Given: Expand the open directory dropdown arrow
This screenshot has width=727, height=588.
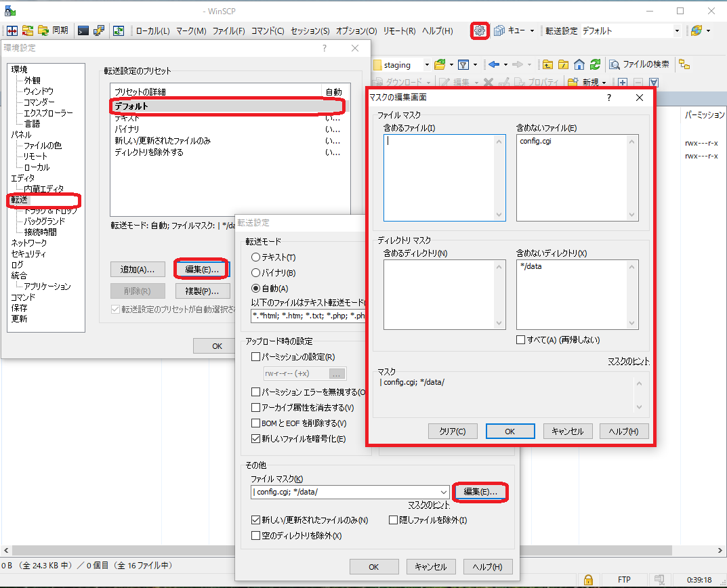Looking at the screenshot, I should (451, 64).
